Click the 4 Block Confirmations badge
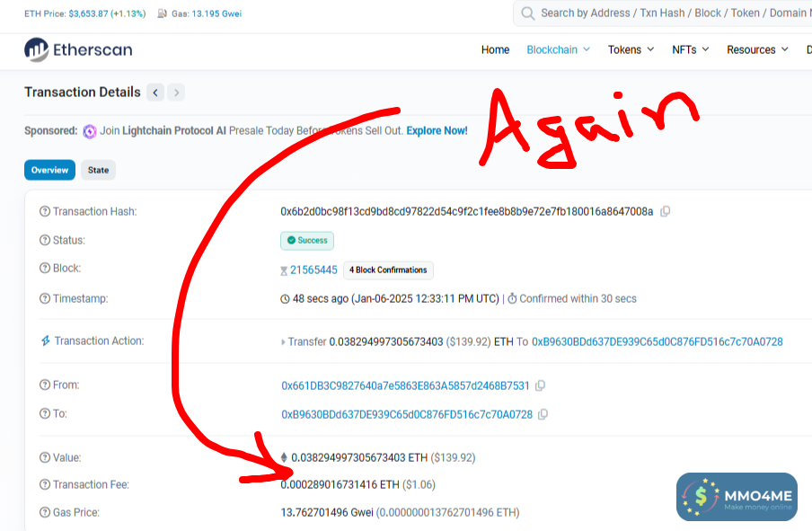 [x=388, y=270]
